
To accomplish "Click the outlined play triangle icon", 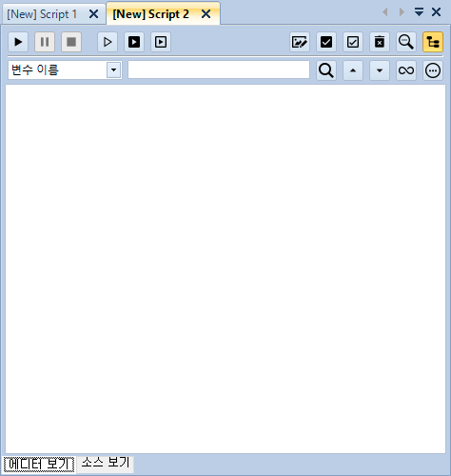I will [x=108, y=42].
